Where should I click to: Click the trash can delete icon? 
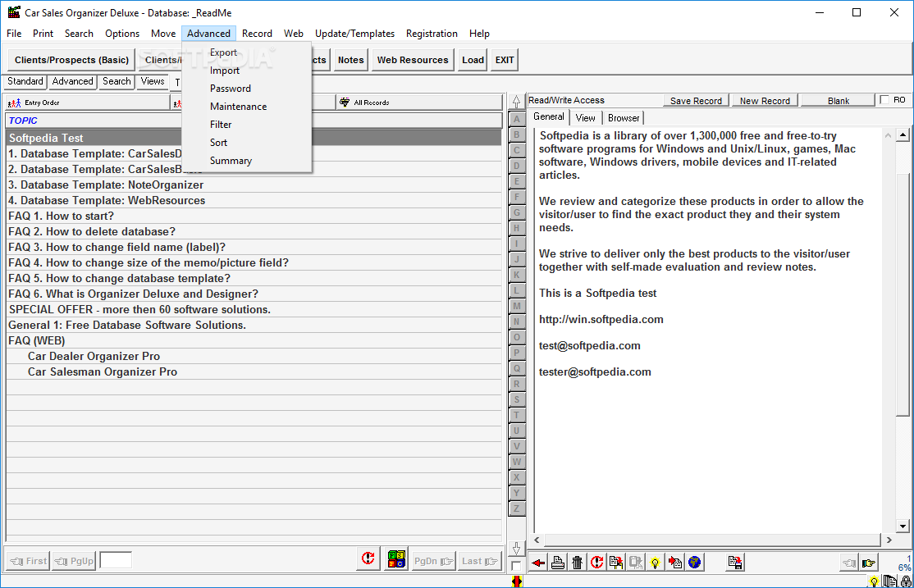click(577, 563)
